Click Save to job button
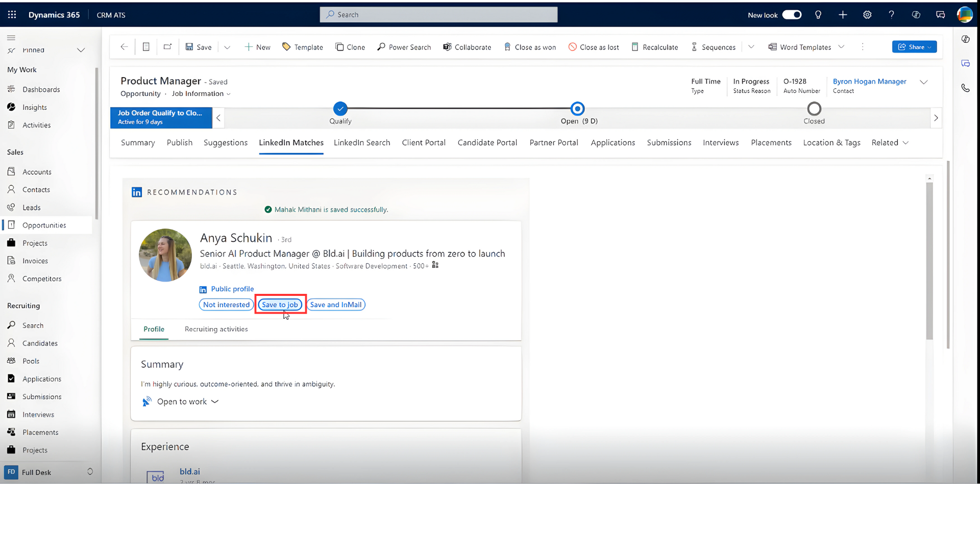This screenshot has height=551, width=980. (280, 305)
